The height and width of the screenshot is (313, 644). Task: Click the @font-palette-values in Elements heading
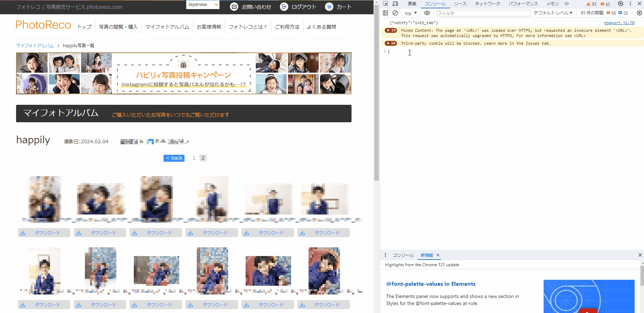pyautogui.click(x=431, y=284)
